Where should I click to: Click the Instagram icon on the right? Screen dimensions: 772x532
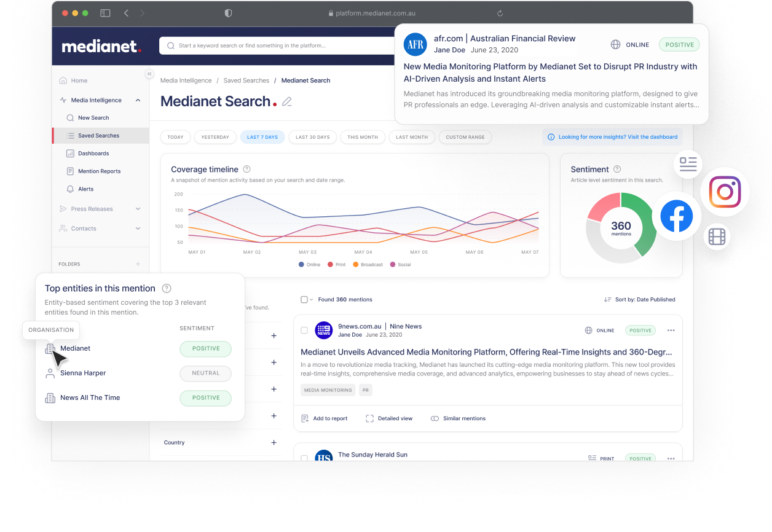[725, 192]
